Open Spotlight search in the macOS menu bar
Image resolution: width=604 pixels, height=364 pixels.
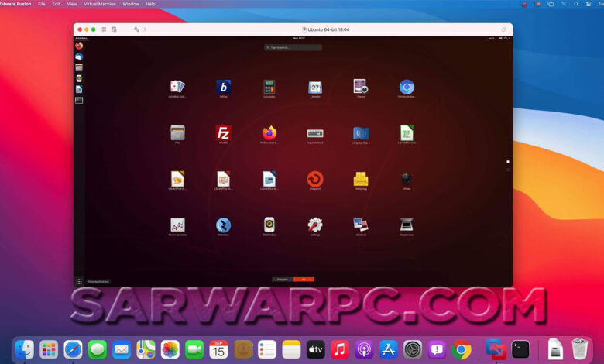pyautogui.click(x=576, y=4)
